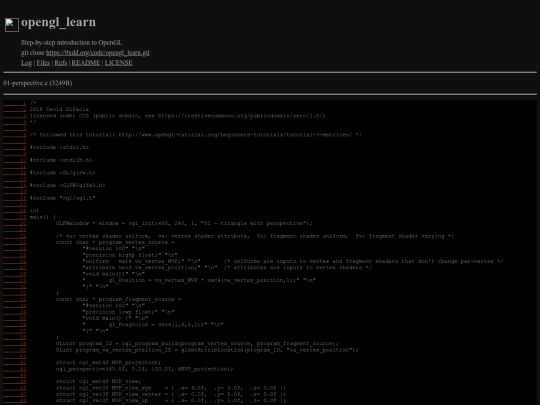
Task: Jump to line number 26 link
Action: click(x=15, y=261)
